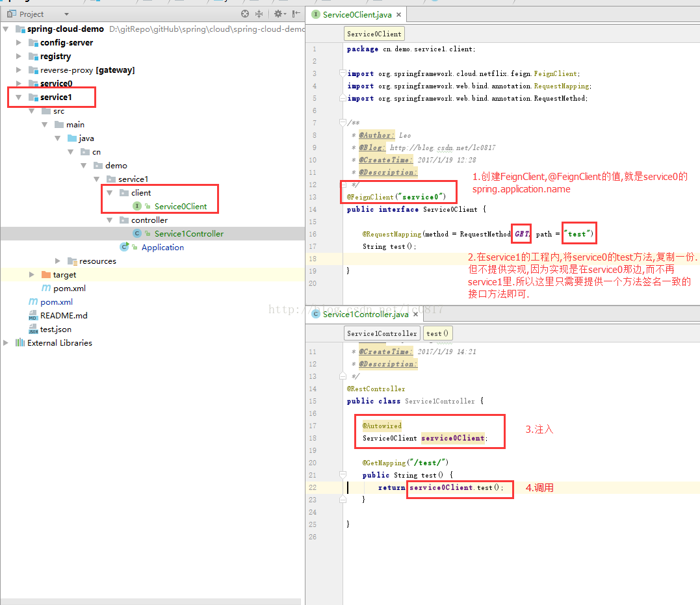700x605 pixels.
Task: Open service1 pom.xml file
Action: (x=69, y=289)
